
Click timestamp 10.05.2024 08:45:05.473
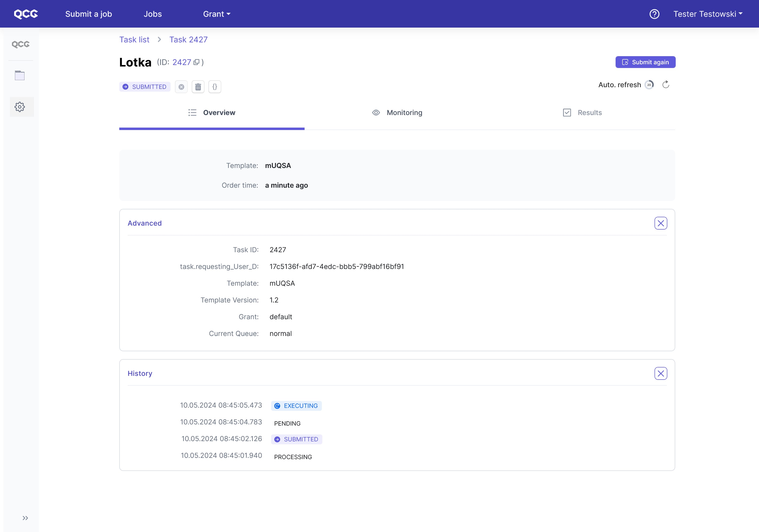click(x=221, y=405)
